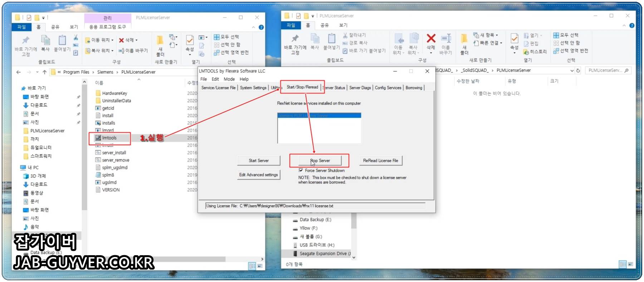Open the Server Diags tab

[360, 88]
